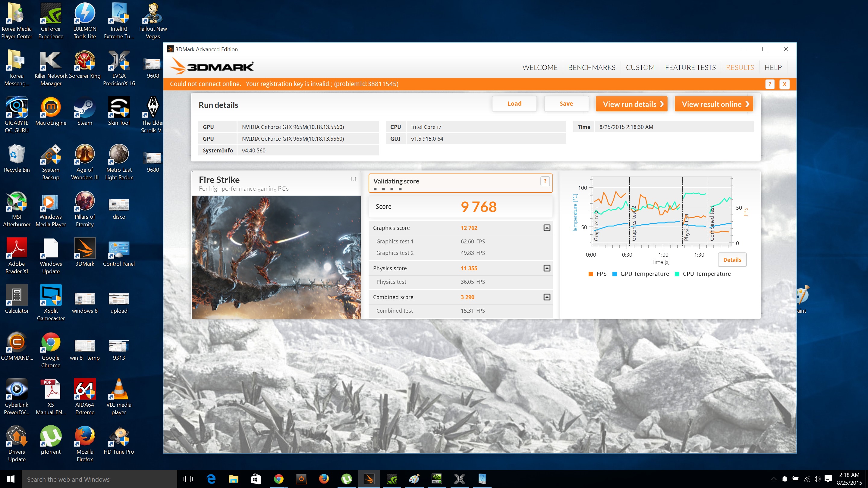The width and height of the screenshot is (868, 488).
Task: Open the HELP tab
Action: tap(773, 67)
